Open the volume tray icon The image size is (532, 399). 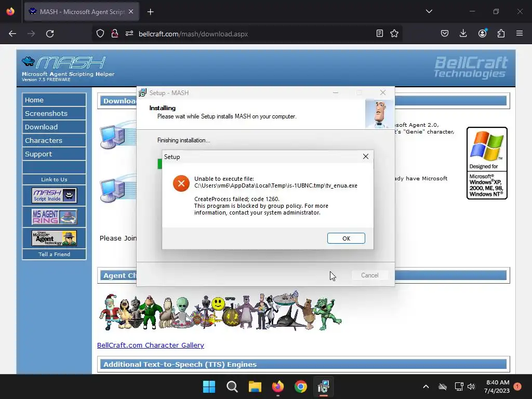click(471, 387)
